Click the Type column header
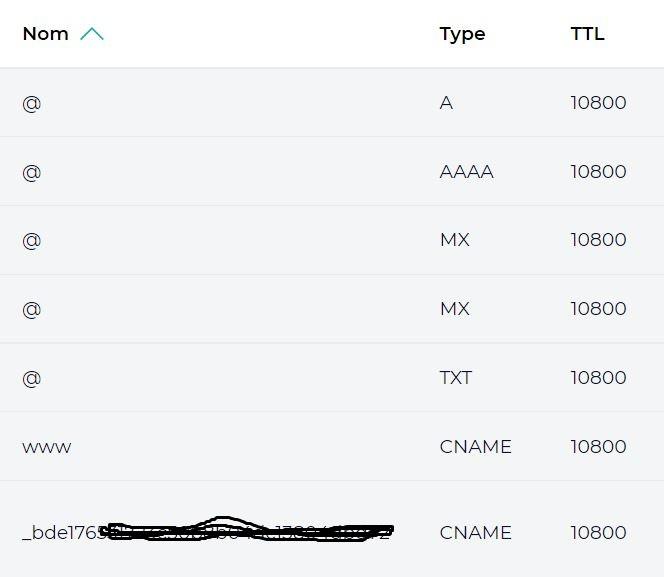Image resolution: width=664 pixels, height=577 pixels. 462,34
